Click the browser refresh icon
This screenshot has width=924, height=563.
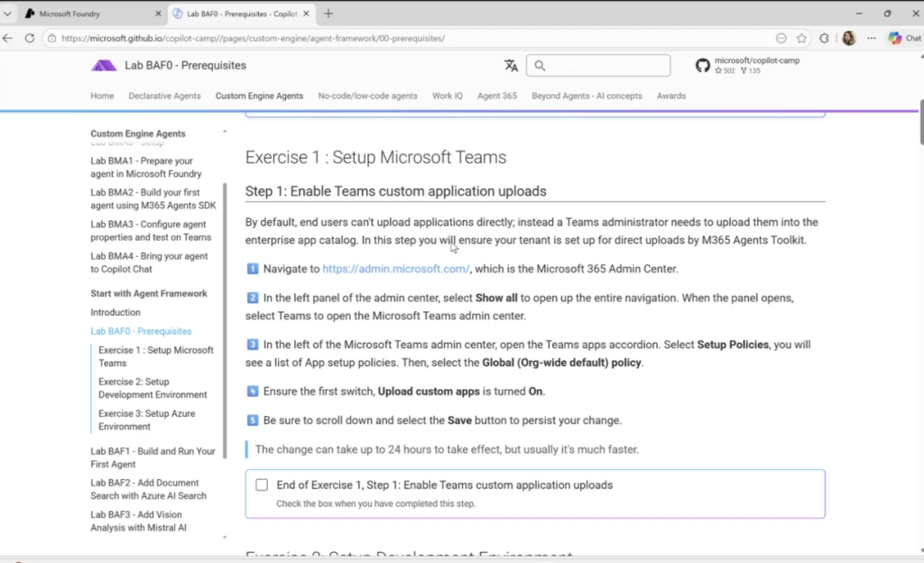[30, 39]
